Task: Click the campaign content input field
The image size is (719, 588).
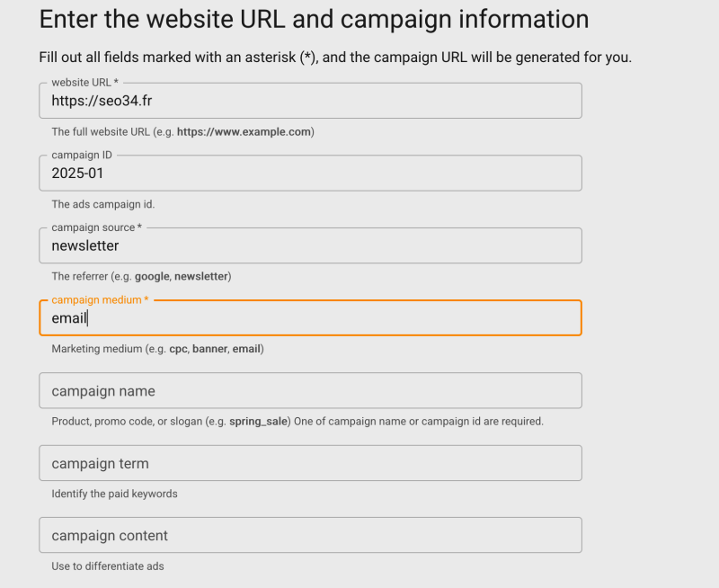Action: [309, 534]
